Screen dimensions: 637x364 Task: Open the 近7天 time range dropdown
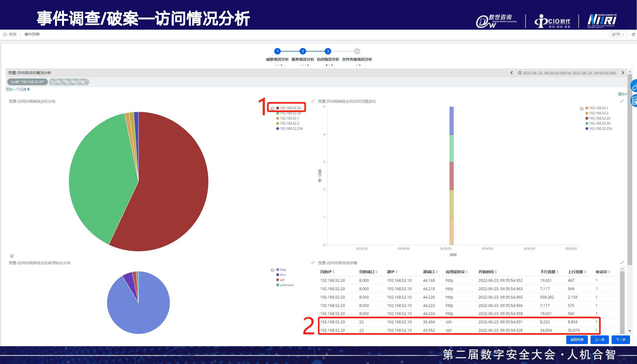click(x=618, y=34)
